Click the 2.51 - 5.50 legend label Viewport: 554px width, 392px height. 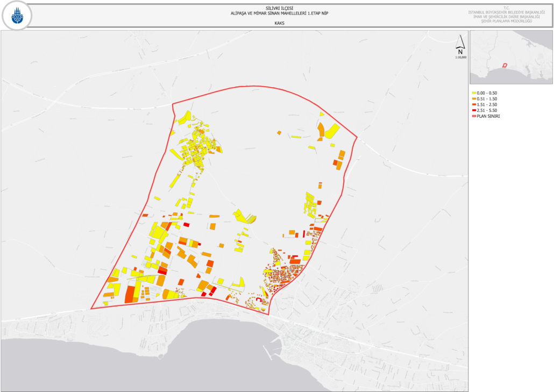coord(487,110)
